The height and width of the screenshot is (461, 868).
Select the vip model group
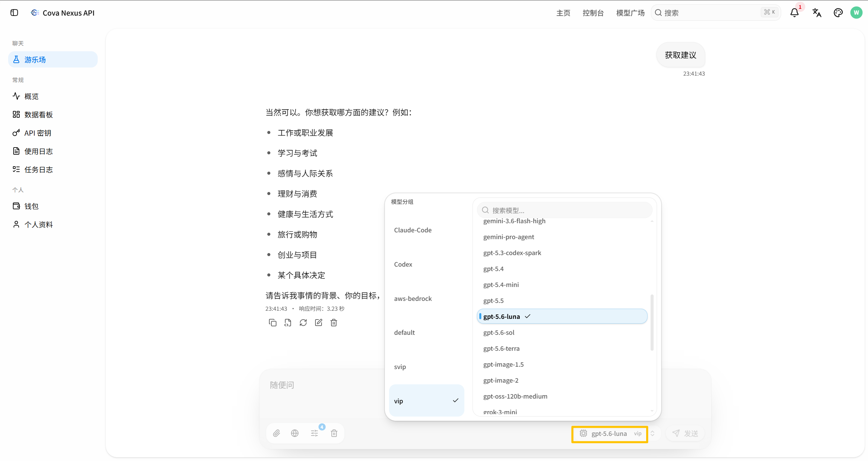click(427, 401)
